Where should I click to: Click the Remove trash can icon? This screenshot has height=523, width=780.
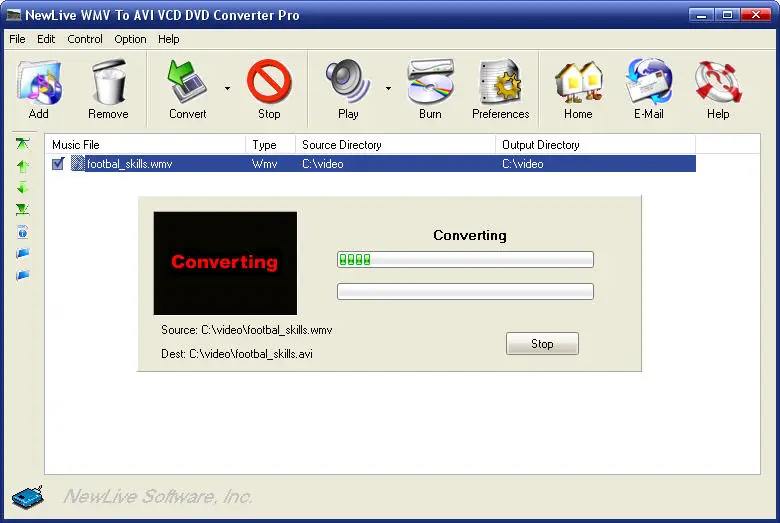click(x=108, y=82)
